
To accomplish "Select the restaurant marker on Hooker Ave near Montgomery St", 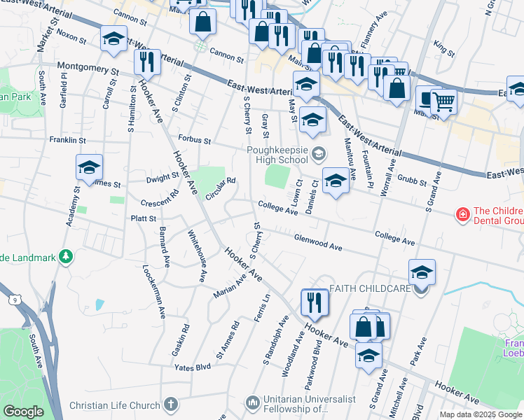I will (147, 64).
